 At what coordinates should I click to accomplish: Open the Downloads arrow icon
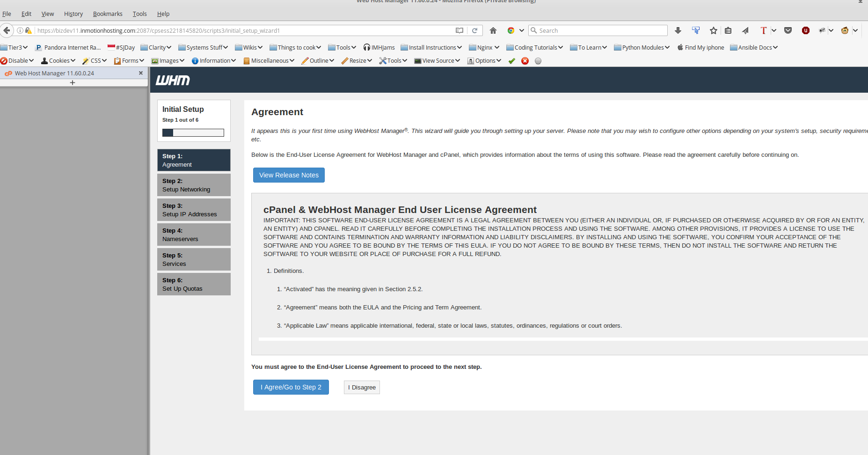coord(678,30)
